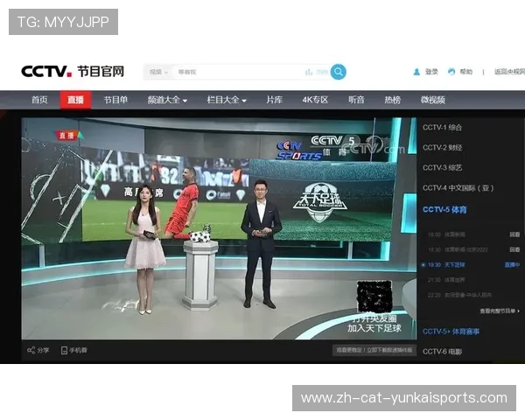Click the QR code in the video
The width and height of the screenshot is (525, 420).
375,297
